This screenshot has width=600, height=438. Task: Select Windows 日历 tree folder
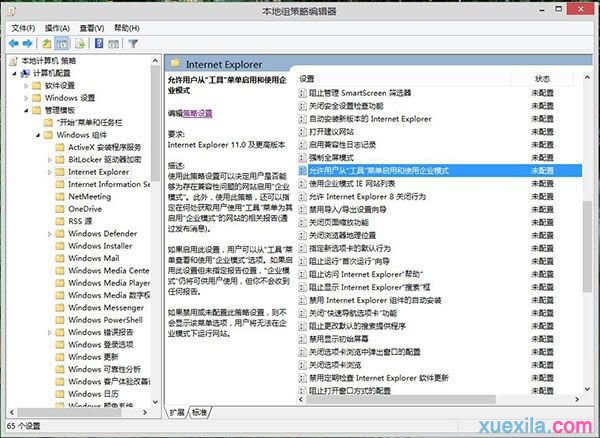click(93, 394)
